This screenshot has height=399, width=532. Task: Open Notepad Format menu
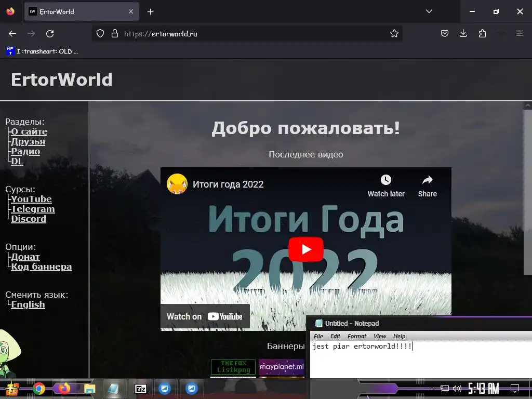[x=356, y=336]
